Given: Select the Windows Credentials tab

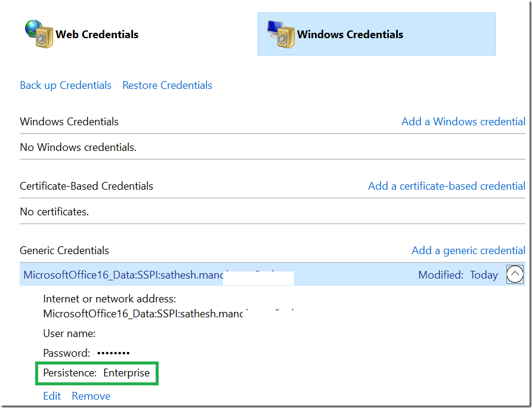Looking at the screenshot, I should point(376,34).
